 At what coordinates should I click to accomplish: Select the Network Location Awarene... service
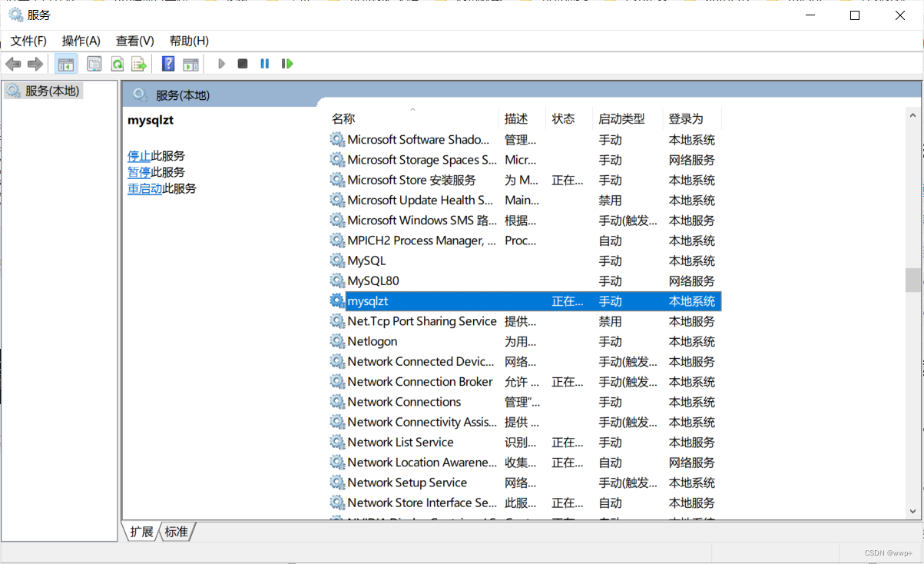(525, 462)
